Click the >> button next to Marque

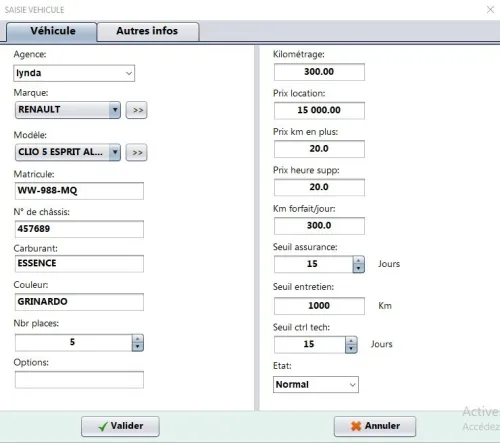coord(136,110)
